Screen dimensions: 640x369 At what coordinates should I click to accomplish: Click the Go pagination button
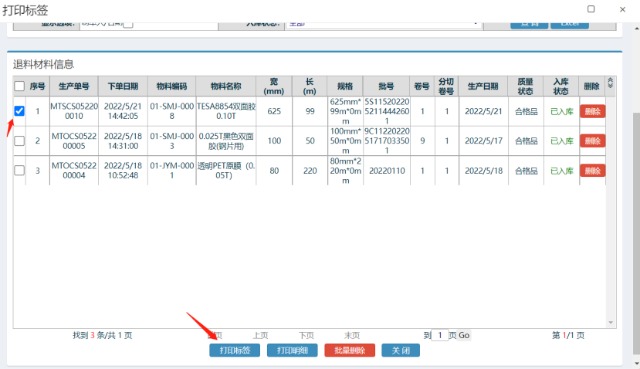point(464,335)
